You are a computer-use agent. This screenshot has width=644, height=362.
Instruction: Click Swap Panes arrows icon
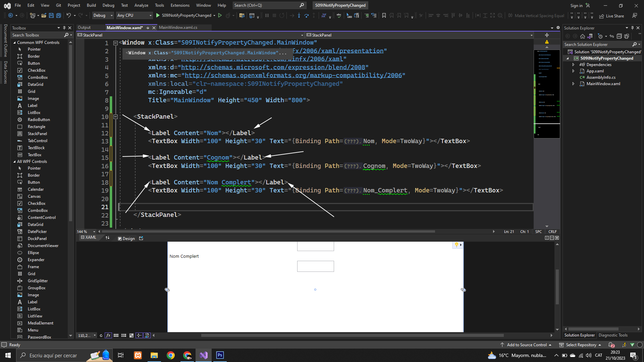[x=107, y=238]
